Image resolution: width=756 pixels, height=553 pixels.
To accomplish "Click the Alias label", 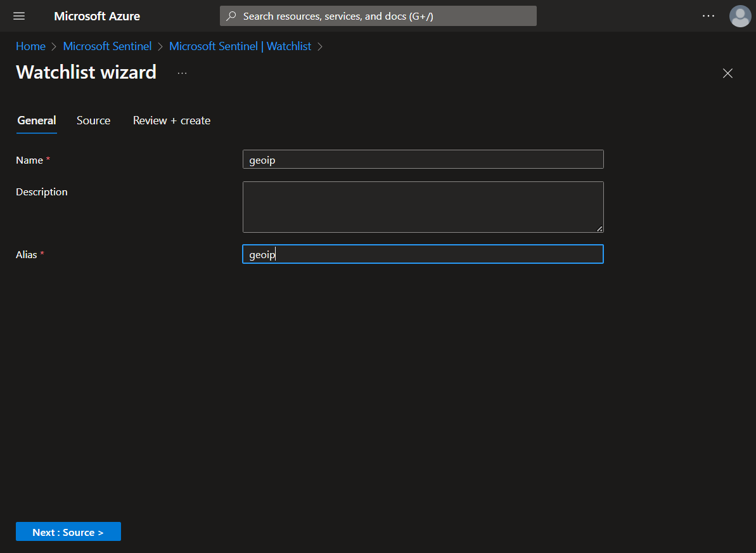I will (27, 255).
